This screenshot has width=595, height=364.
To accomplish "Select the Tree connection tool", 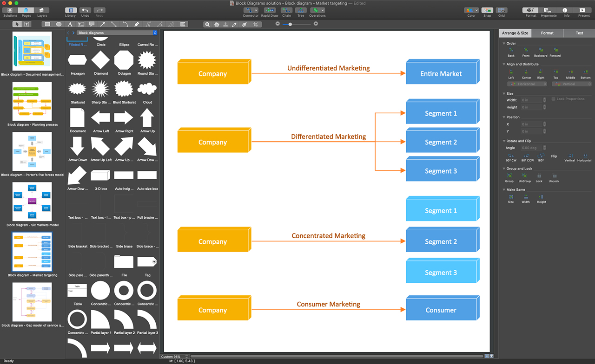I will coord(301,10).
